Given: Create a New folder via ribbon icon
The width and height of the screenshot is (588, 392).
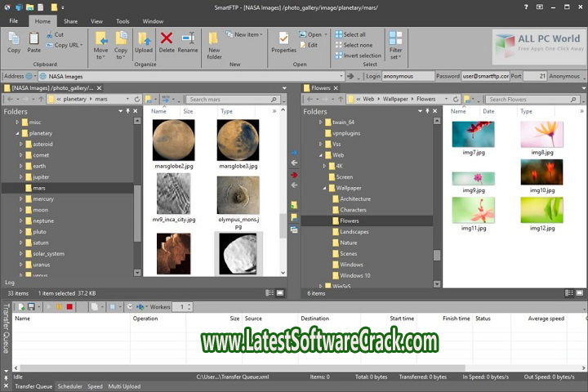Looking at the screenshot, I should coord(214,42).
